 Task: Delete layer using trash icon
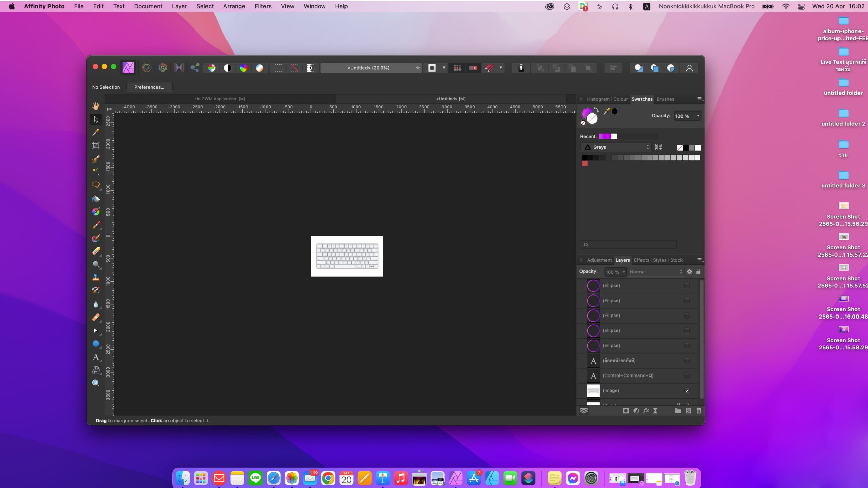pos(698,411)
